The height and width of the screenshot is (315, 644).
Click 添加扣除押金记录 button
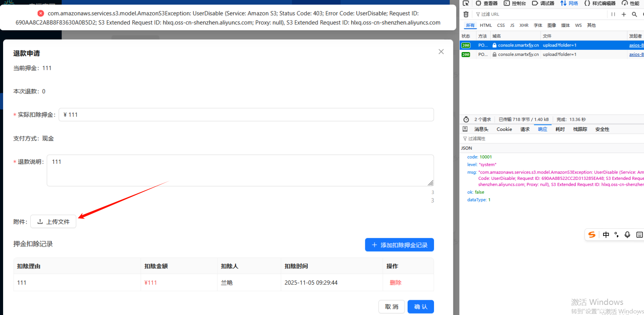tap(399, 245)
